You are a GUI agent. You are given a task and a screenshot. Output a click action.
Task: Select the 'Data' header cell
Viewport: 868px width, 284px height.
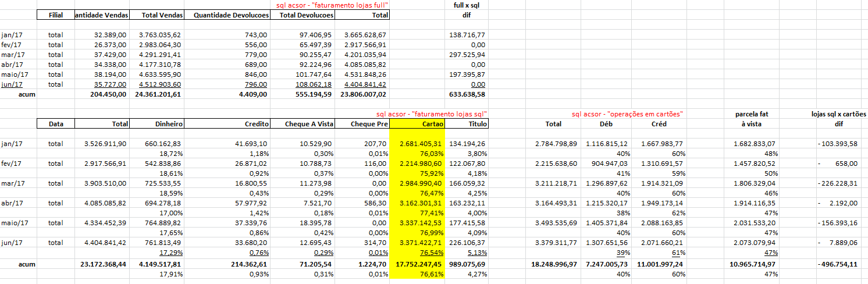(56, 124)
